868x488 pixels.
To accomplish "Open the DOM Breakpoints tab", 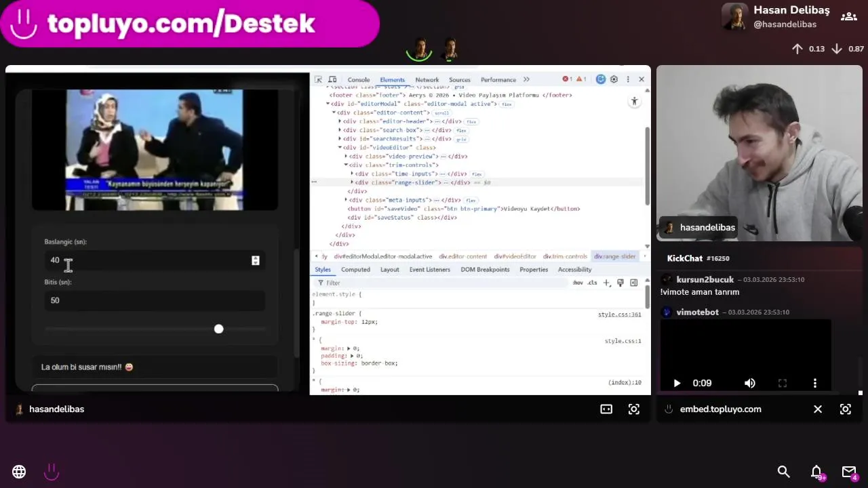I will click(485, 270).
